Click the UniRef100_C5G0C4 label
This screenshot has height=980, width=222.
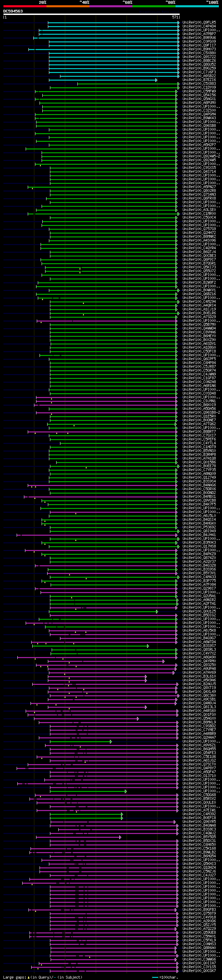point(199,218)
